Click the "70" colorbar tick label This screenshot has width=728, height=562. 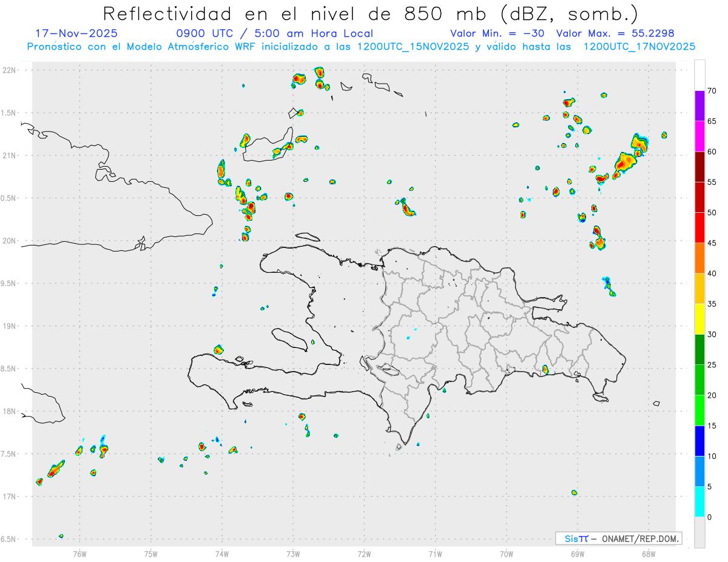coord(712,91)
